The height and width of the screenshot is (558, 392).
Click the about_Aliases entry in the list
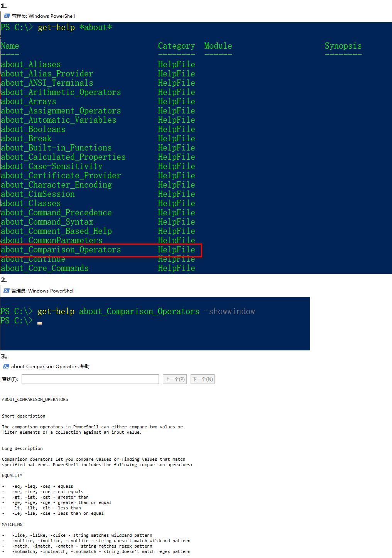click(x=31, y=64)
